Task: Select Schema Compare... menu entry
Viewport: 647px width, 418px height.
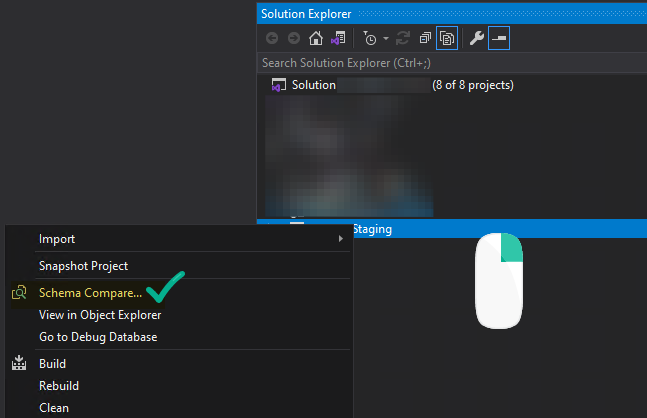Action: pyautogui.click(x=179, y=293)
